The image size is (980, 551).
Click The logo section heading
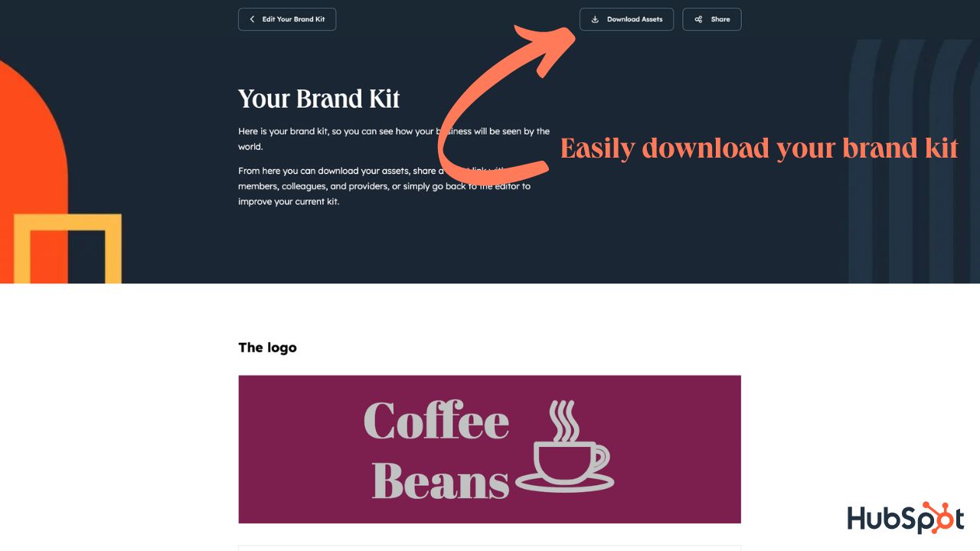(x=267, y=347)
